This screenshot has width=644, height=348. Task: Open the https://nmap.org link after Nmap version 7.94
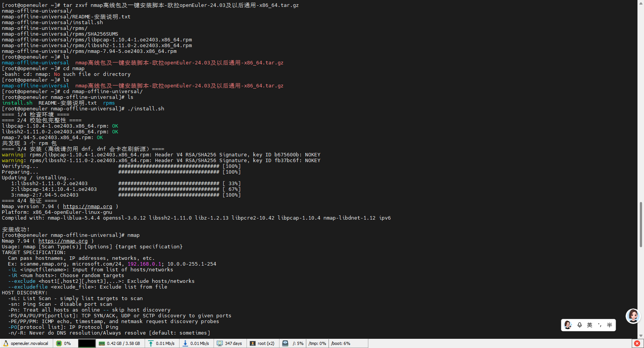(88, 207)
